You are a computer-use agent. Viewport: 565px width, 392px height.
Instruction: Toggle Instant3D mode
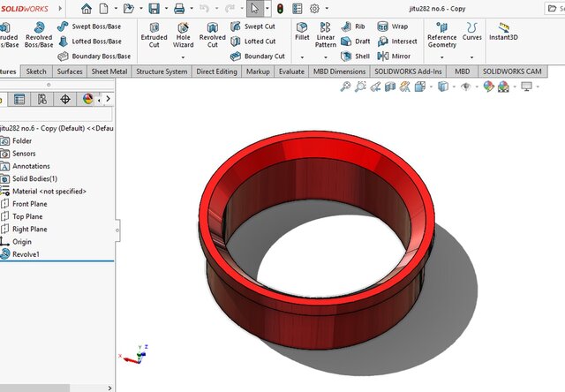pos(503,31)
